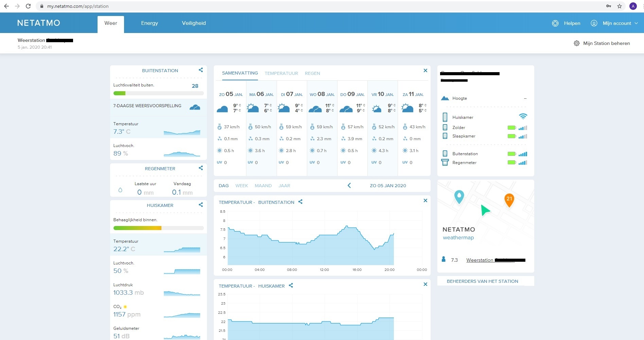644x340 pixels.
Task: Open settings gear for Mijn Station beheren
Action: pyautogui.click(x=577, y=43)
